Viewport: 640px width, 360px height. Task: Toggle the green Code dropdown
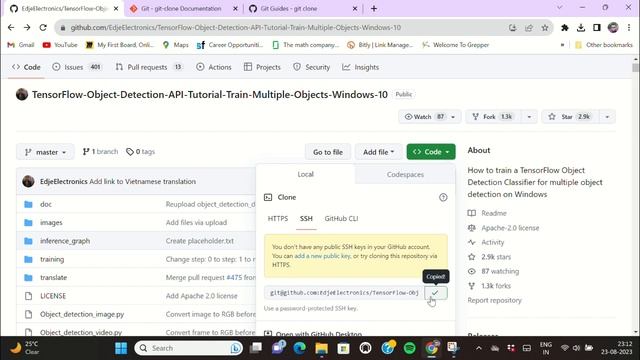pyautogui.click(x=431, y=152)
